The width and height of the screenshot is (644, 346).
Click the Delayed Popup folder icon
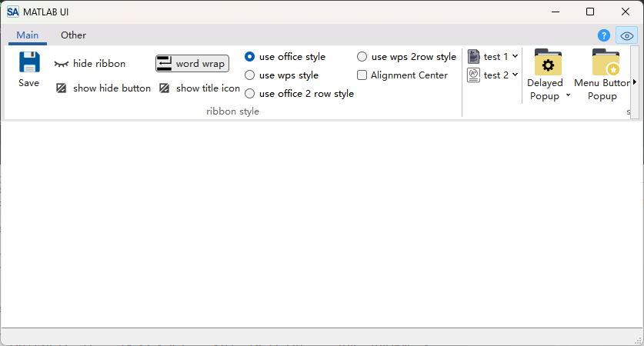pyautogui.click(x=548, y=62)
